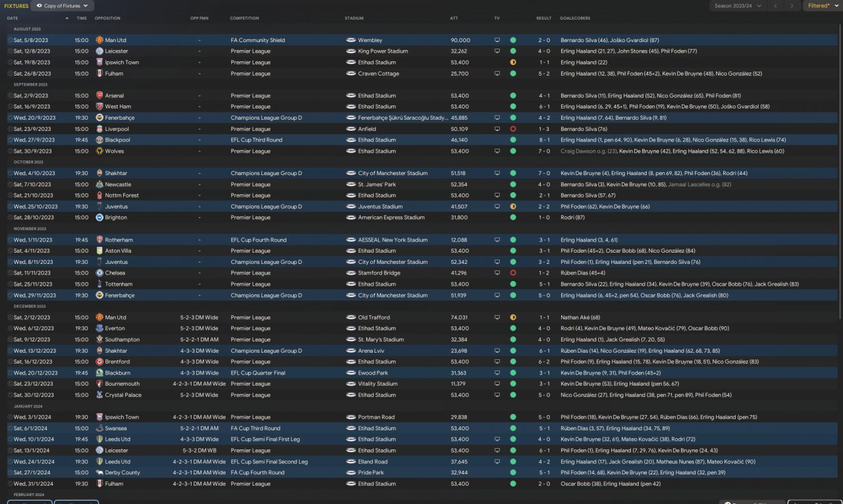The width and height of the screenshot is (843, 504).
Task: Click the stadium icon beside Anfield
Action: pos(351,129)
